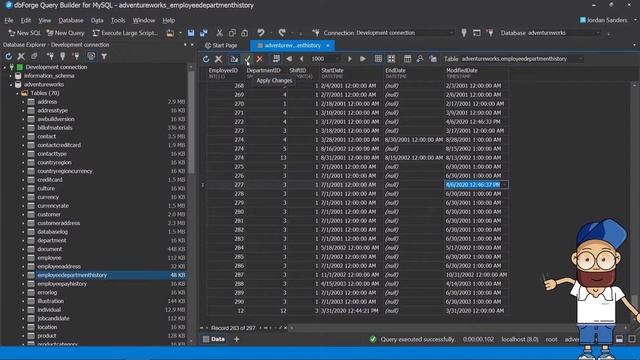640x360 pixels.
Task: Select the customer table in the tree
Action: coord(49,214)
